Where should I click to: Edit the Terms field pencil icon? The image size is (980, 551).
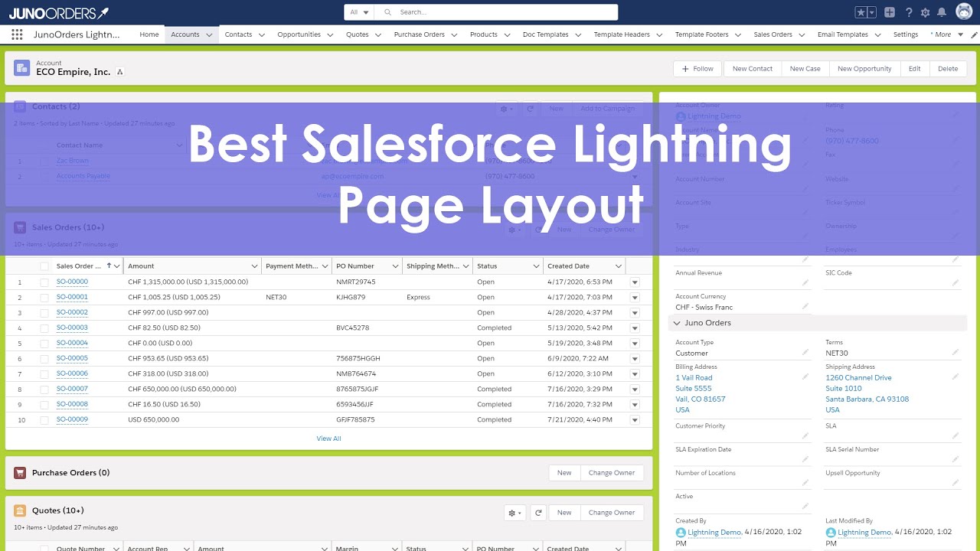(955, 353)
